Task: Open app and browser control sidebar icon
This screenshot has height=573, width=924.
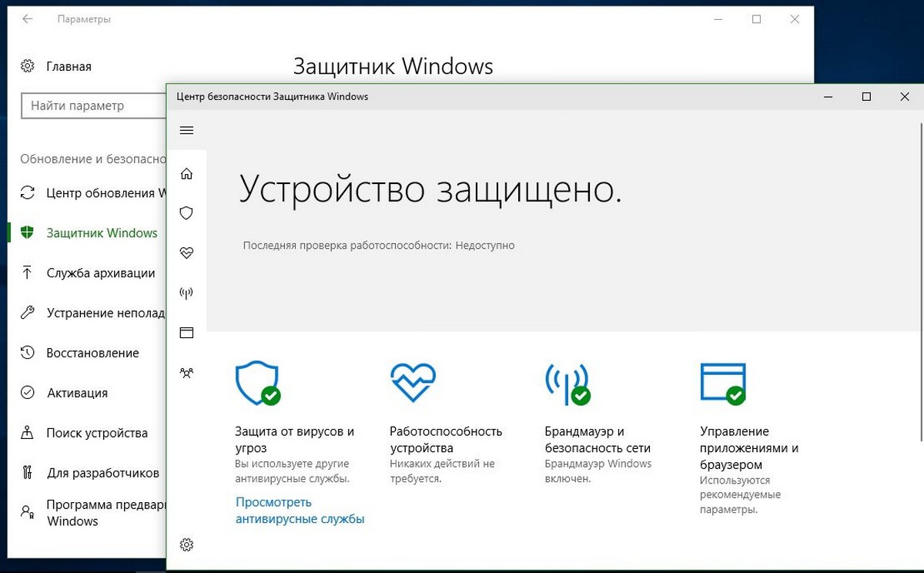Action: [186, 333]
